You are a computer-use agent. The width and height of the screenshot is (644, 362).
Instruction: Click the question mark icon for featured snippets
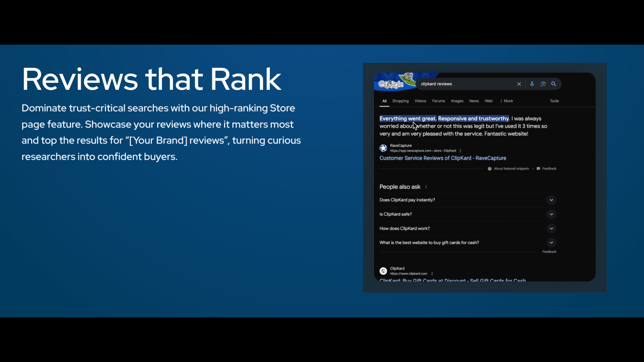[490, 169]
